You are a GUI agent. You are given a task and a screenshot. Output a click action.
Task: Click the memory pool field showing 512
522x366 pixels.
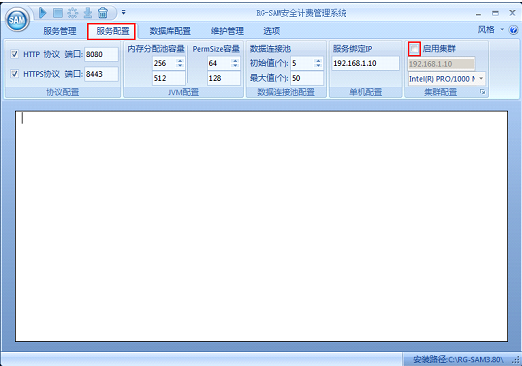tap(169, 78)
